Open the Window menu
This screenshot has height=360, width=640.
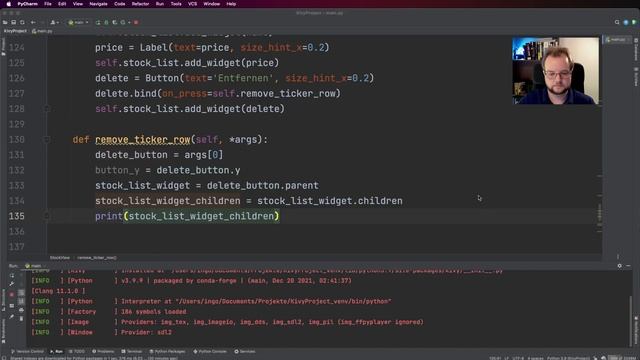(x=211, y=4)
